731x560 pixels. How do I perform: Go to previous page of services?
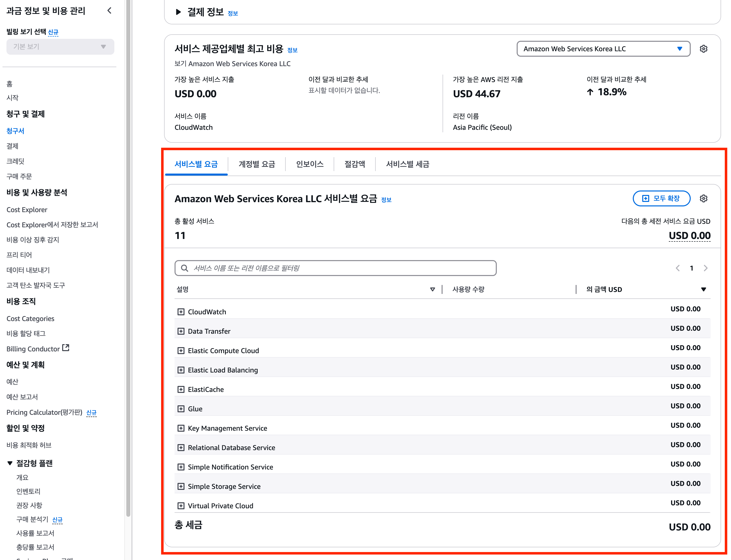[677, 268]
